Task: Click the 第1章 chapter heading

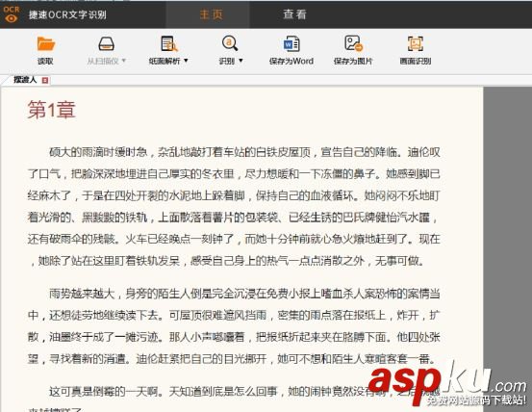Action: [x=51, y=110]
